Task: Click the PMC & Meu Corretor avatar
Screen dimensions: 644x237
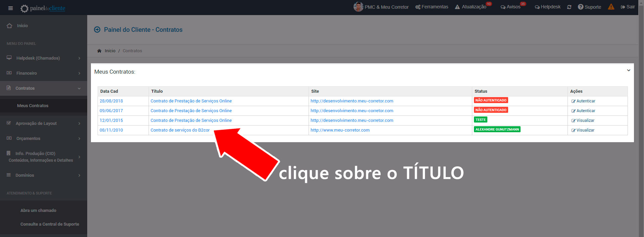Action: pyautogui.click(x=358, y=7)
